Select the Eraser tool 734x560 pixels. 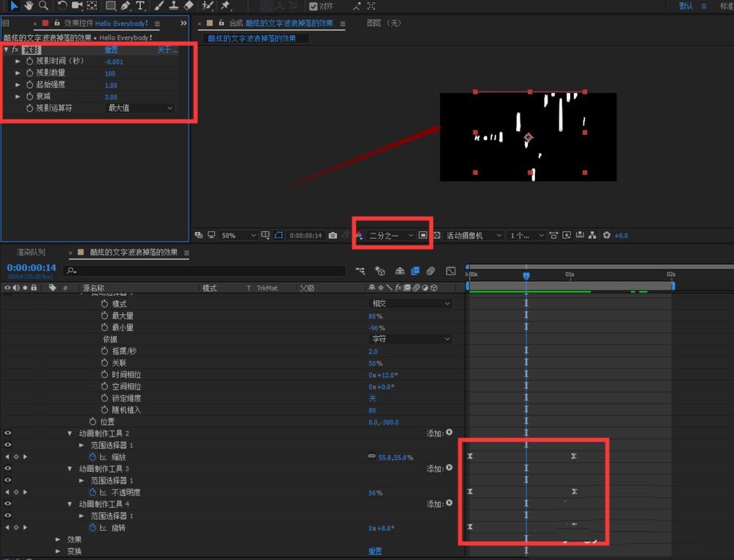(189, 6)
